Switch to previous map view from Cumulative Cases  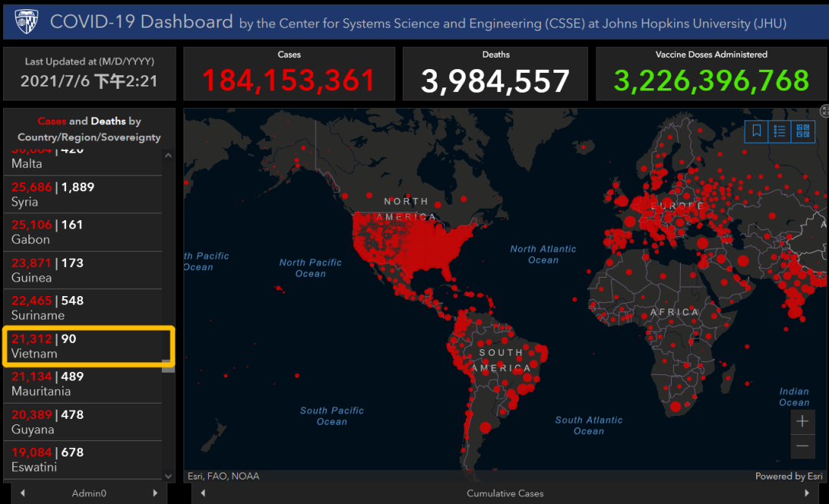coord(203,493)
